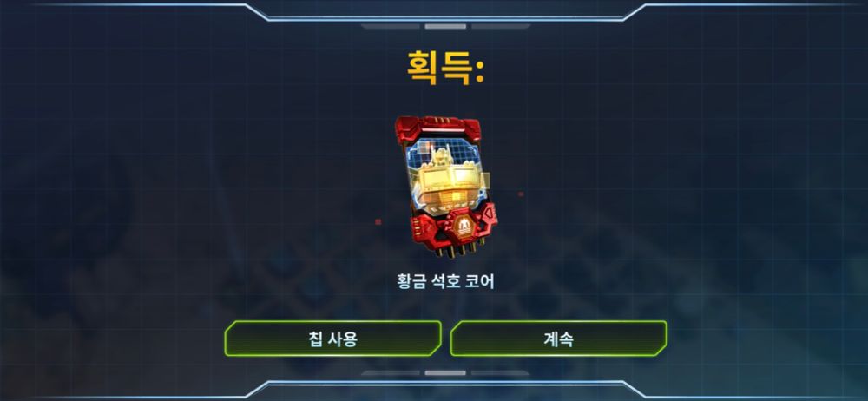Continue with the 계속 button
The width and height of the screenshot is (868, 401).
point(558,339)
